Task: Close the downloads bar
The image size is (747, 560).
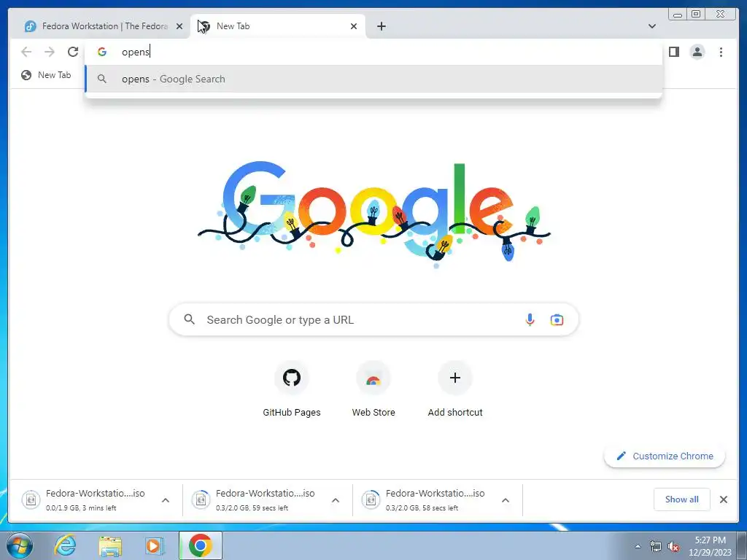Action: click(x=723, y=499)
